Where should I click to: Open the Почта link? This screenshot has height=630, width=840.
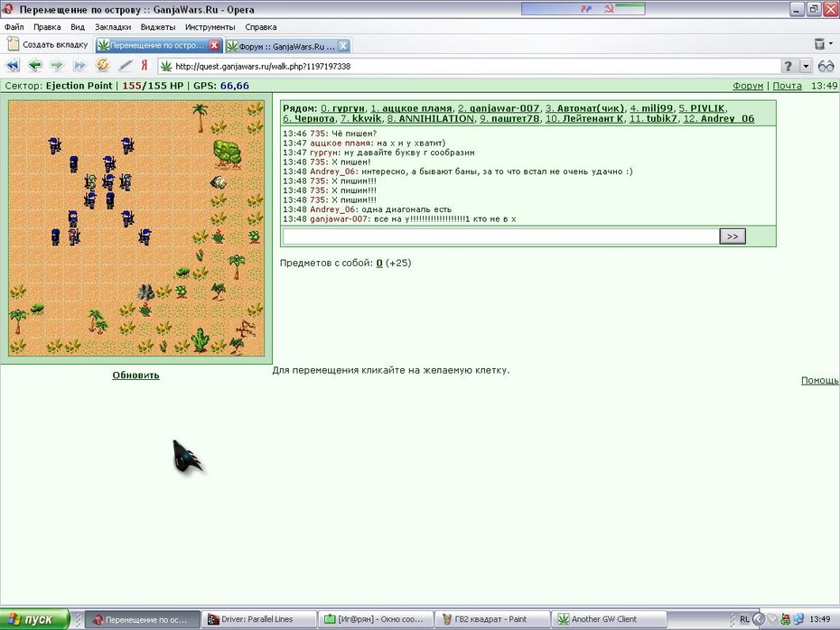pos(787,86)
